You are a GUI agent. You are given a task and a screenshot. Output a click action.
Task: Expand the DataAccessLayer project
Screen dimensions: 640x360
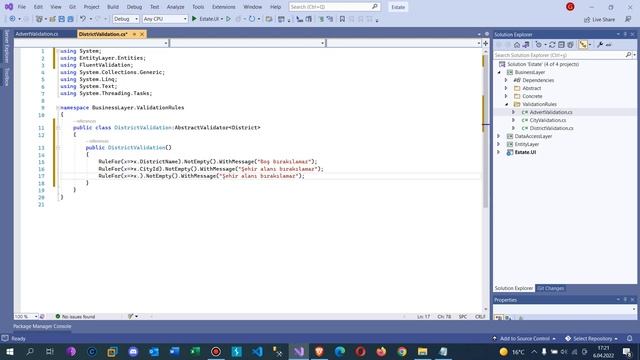[499, 136]
